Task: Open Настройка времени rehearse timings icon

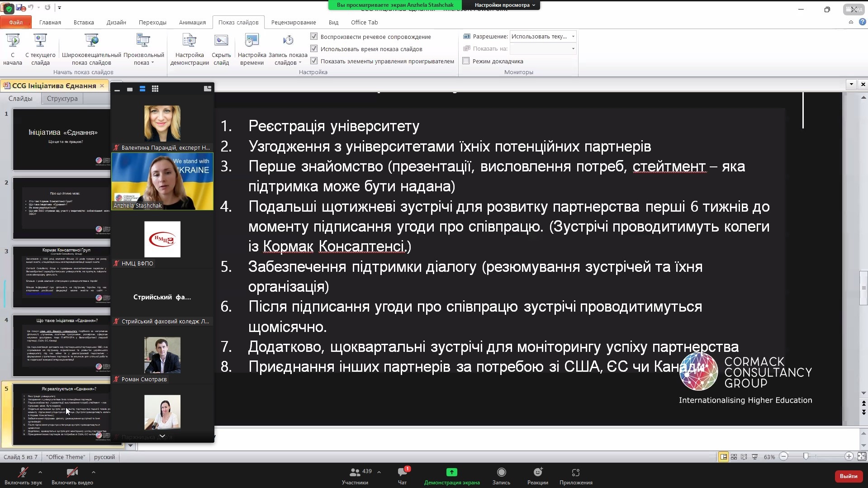Action: (251, 41)
